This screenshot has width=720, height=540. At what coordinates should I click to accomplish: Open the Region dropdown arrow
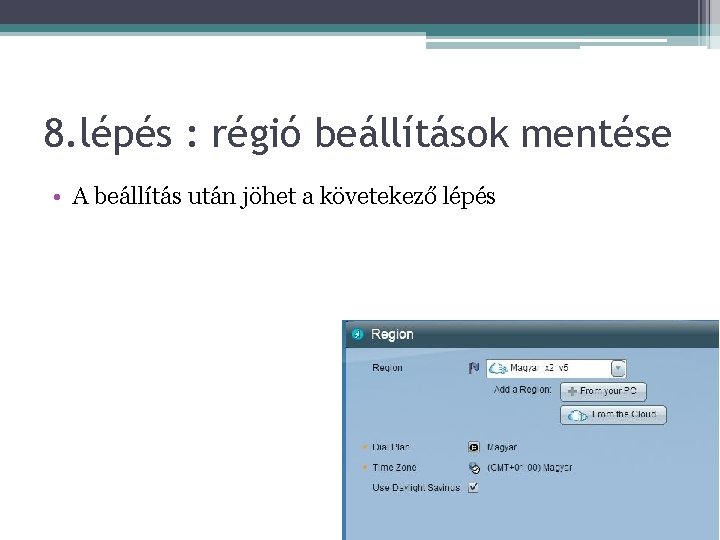[x=619, y=368]
